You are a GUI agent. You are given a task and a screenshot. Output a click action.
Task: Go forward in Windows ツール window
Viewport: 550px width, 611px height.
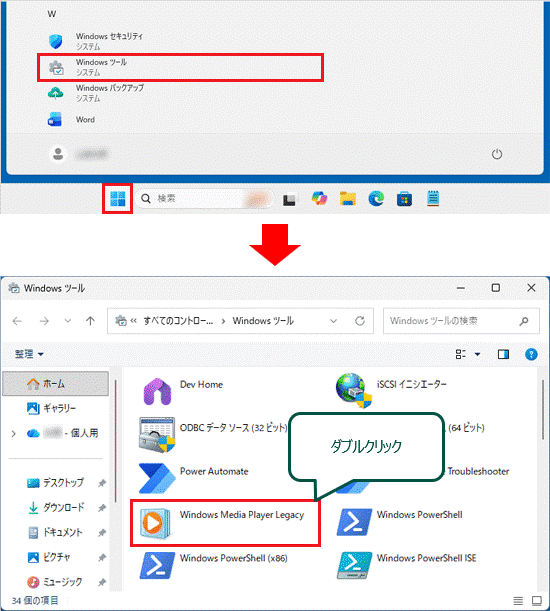coord(44,321)
